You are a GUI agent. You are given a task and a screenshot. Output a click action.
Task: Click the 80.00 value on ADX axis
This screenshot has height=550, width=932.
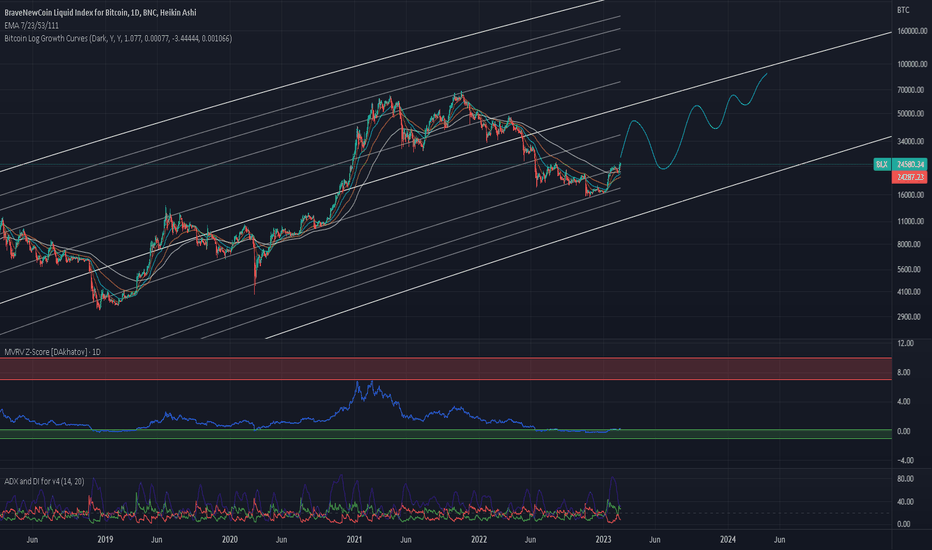coord(904,479)
